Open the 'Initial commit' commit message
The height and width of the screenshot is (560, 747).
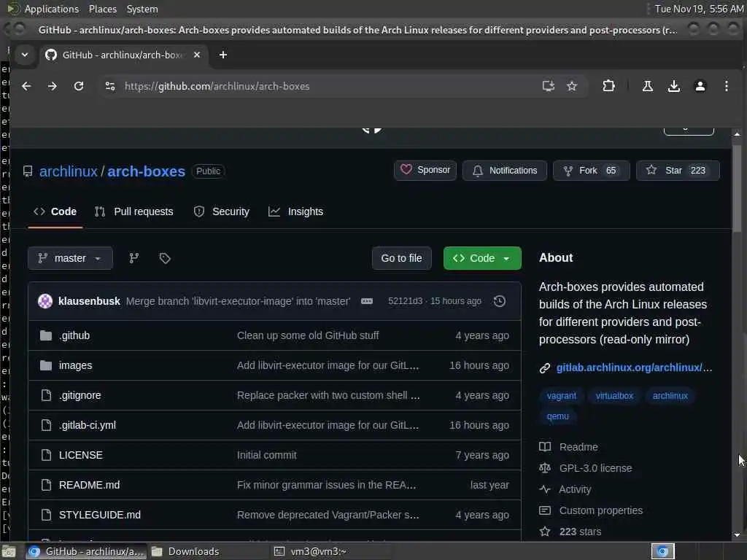pyautogui.click(x=267, y=455)
